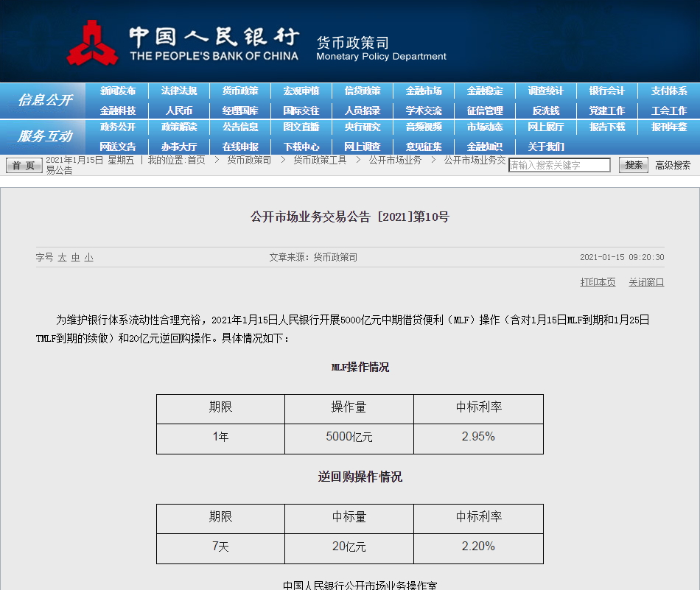Select 工会工作 in the navigation
Viewport: 700px width, 590px height.
(669, 110)
